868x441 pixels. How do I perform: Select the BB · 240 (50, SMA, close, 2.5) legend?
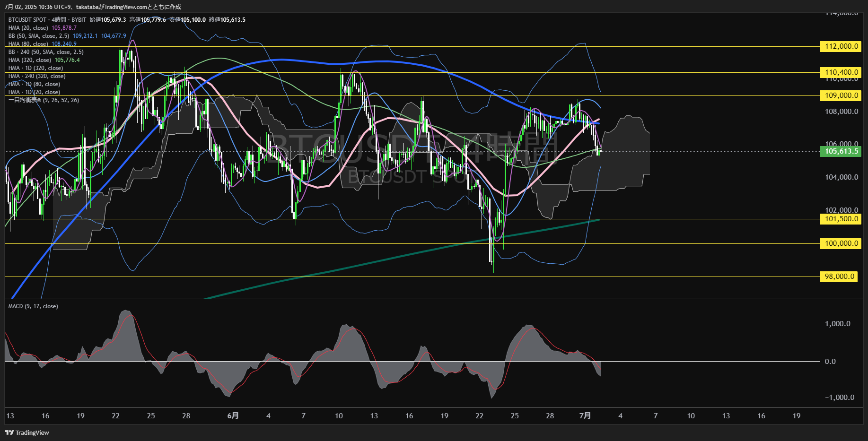(x=46, y=52)
